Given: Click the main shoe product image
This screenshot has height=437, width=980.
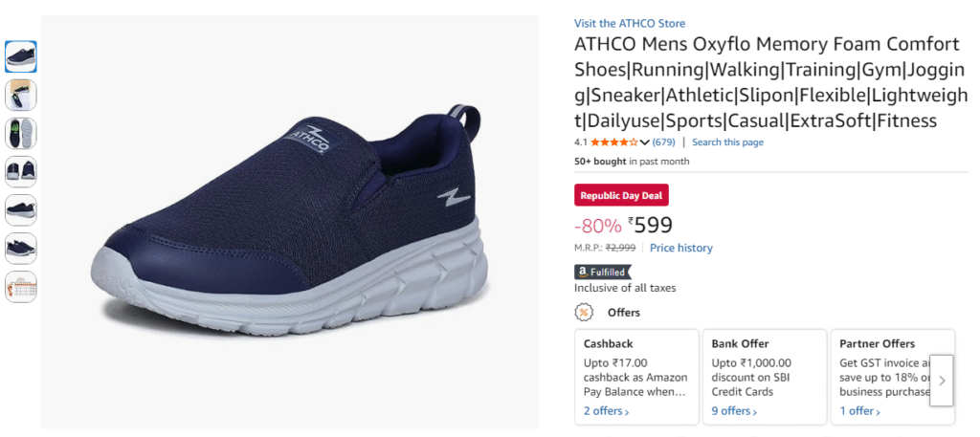Looking at the screenshot, I should click(290, 221).
